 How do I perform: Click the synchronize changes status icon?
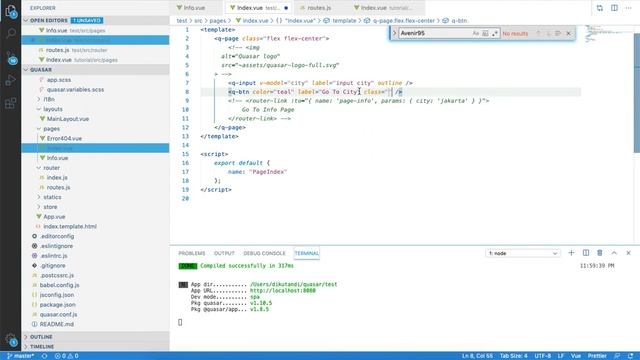tap(44, 356)
